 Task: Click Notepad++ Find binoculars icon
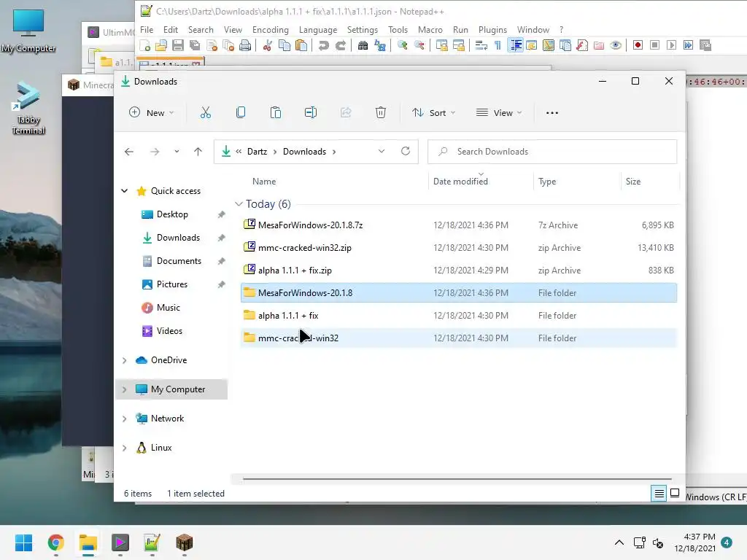(363, 46)
